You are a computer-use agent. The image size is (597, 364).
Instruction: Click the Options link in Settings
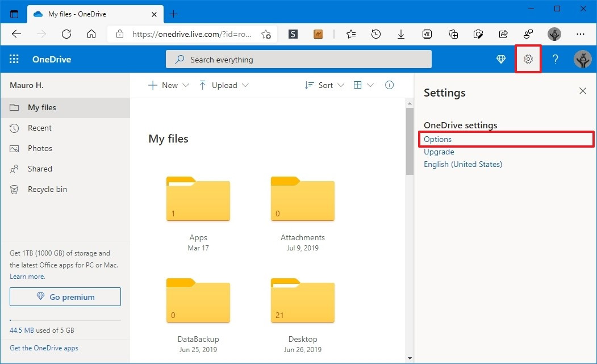click(x=438, y=139)
